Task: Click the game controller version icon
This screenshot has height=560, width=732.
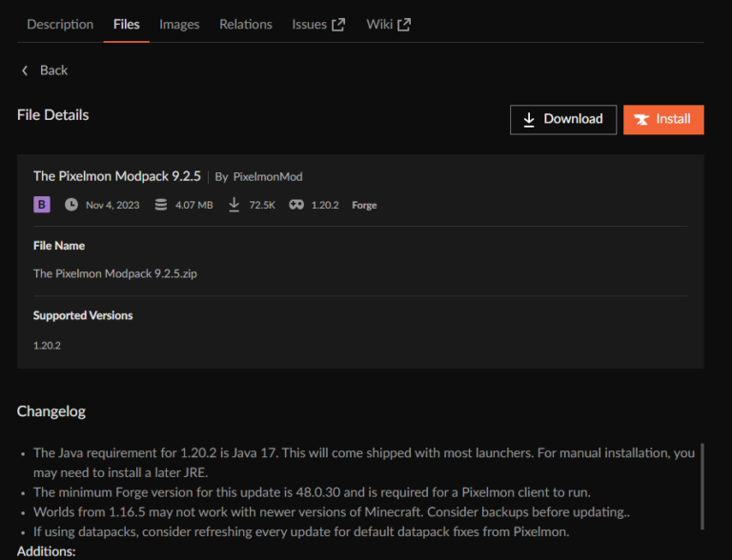Action: click(x=296, y=205)
